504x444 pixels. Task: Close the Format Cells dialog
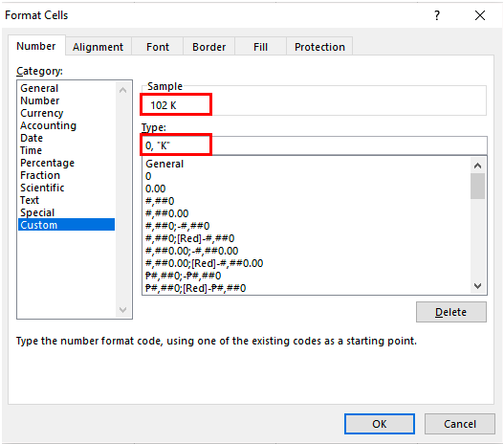click(x=480, y=15)
